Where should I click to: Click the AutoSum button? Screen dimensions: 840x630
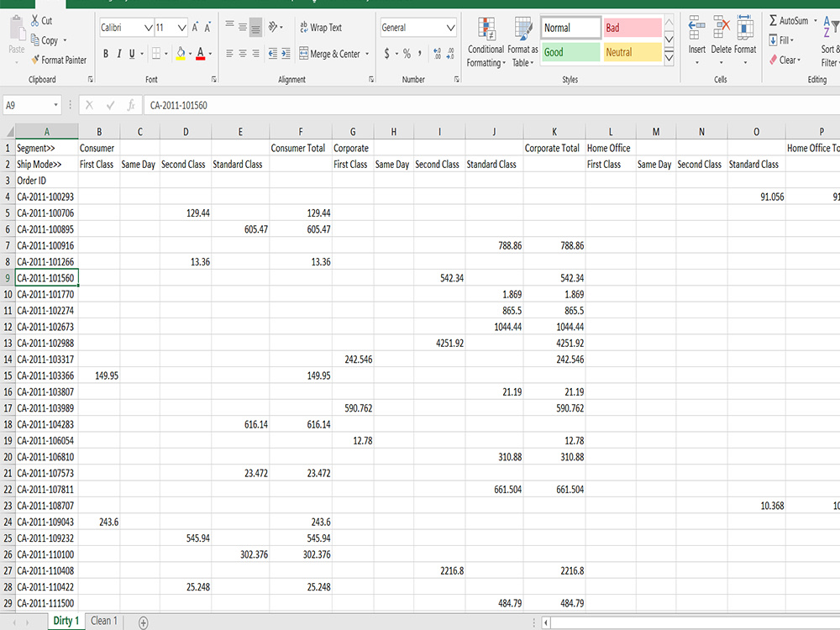click(789, 21)
